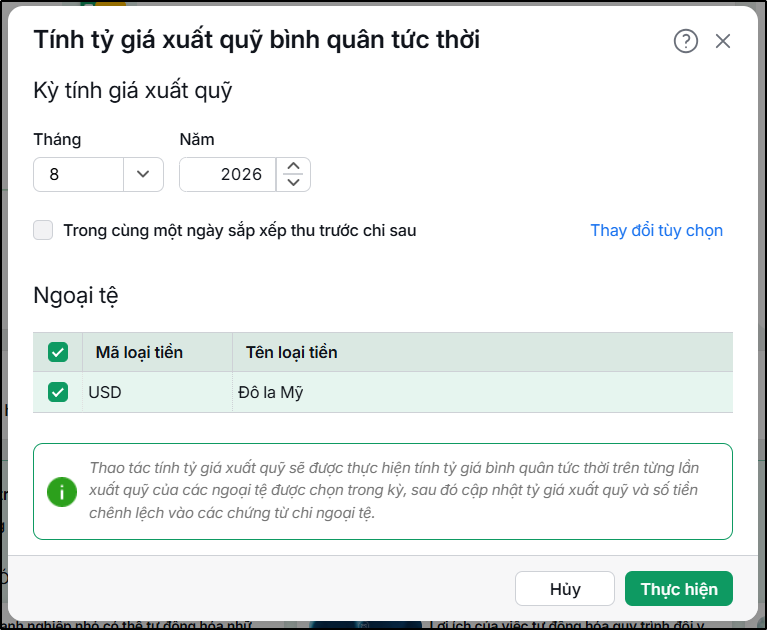Open the Thay đổi tùy chọn link
Viewport: 767px width, 630px height.
click(656, 230)
